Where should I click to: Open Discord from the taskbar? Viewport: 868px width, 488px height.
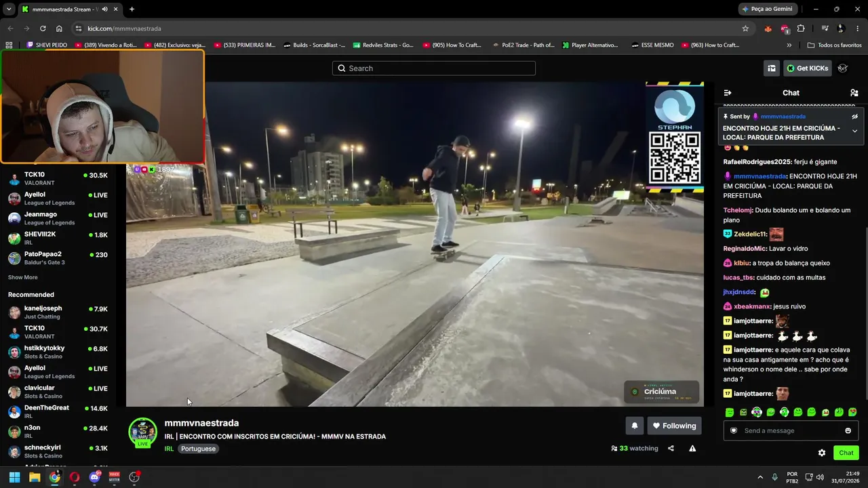(x=94, y=477)
